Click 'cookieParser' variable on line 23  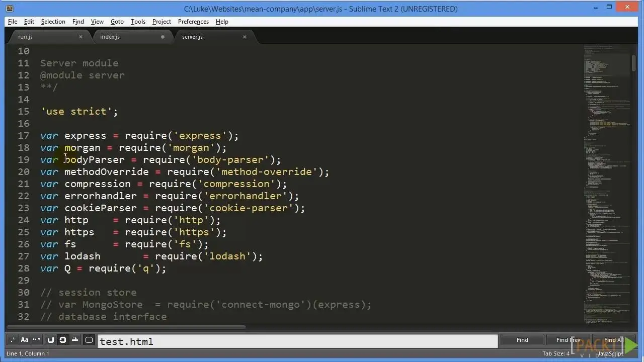click(x=101, y=208)
